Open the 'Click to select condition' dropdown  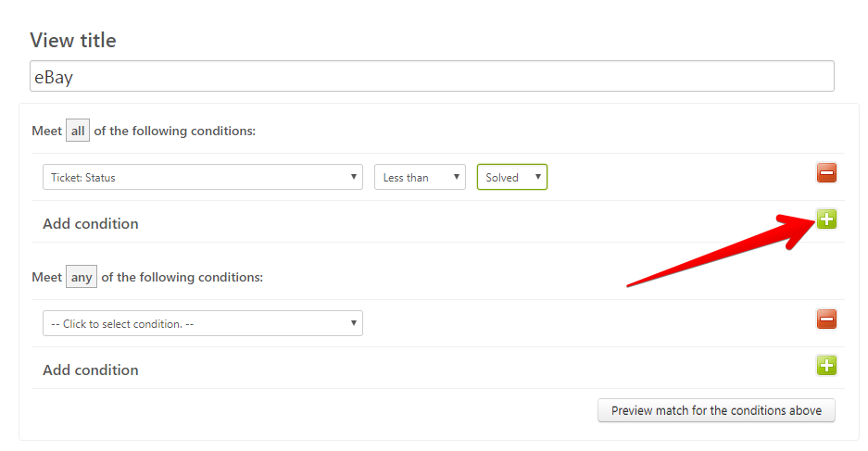pos(203,323)
